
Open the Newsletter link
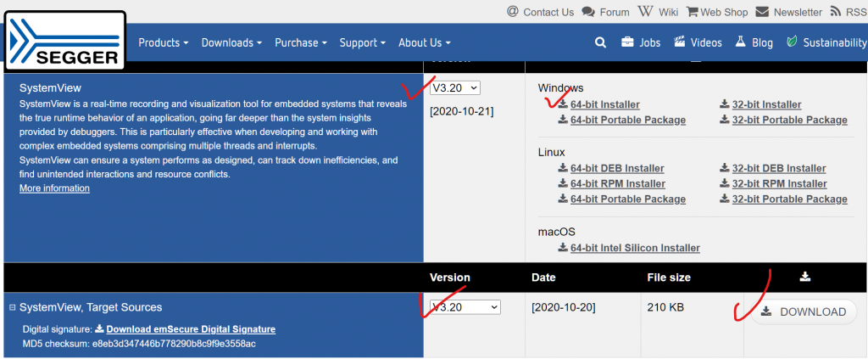[789, 12]
